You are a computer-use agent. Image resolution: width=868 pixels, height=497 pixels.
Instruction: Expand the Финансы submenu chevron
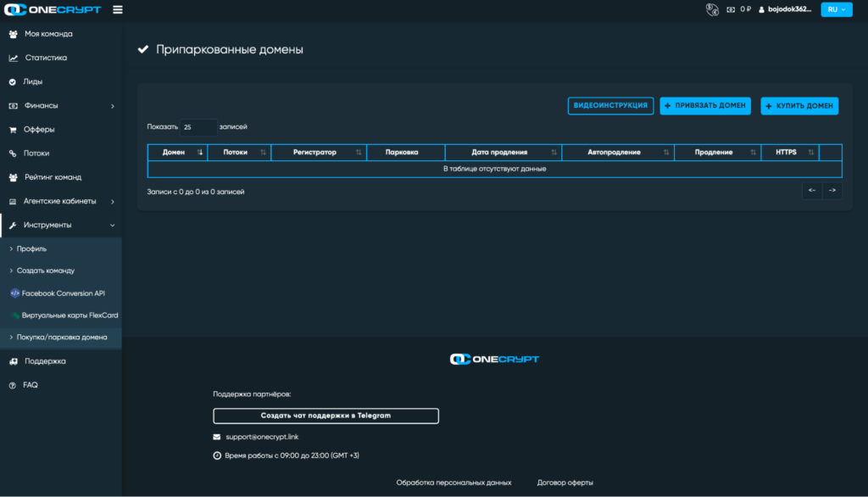[113, 106]
